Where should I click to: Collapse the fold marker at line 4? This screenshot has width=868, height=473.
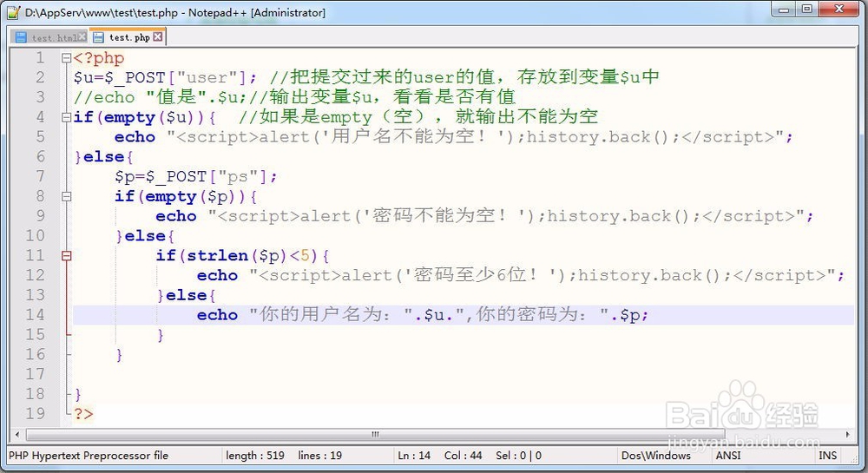[67, 117]
